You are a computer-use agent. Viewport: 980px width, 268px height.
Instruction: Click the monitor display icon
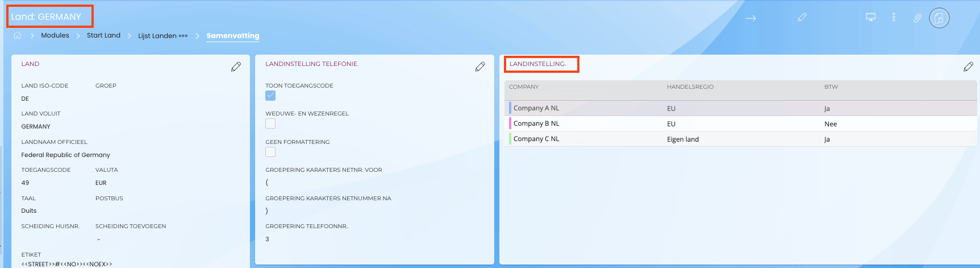point(870,17)
